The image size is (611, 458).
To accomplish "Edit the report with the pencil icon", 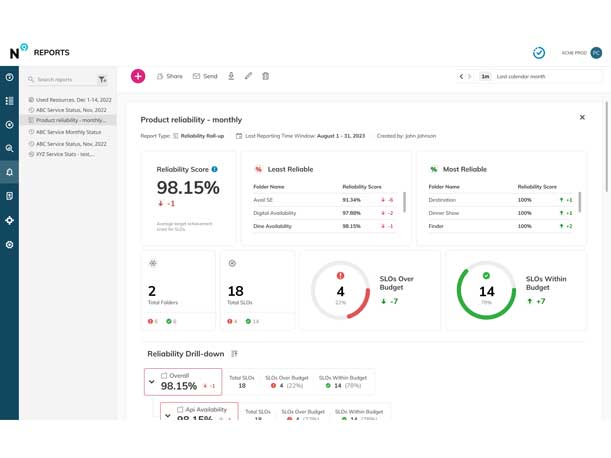I will click(248, 76).
